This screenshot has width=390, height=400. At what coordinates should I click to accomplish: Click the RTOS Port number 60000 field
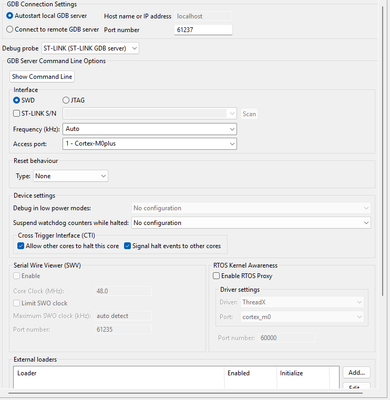point(287,338)
